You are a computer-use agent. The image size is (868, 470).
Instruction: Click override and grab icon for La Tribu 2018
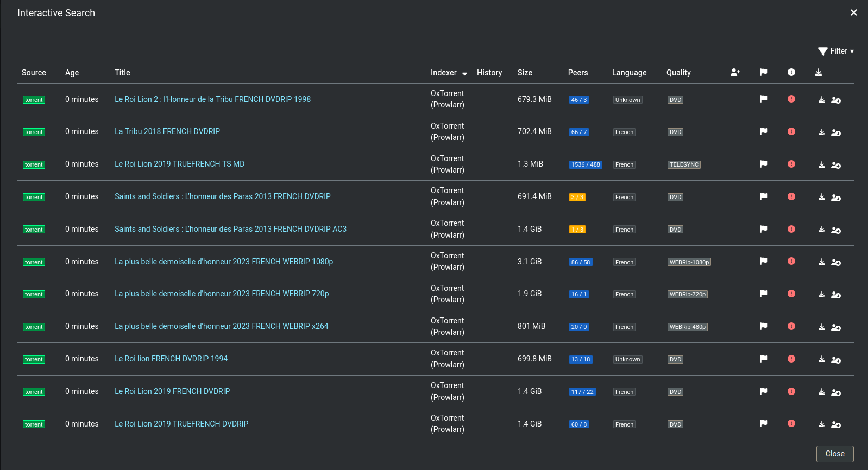(x=836, y=132)
